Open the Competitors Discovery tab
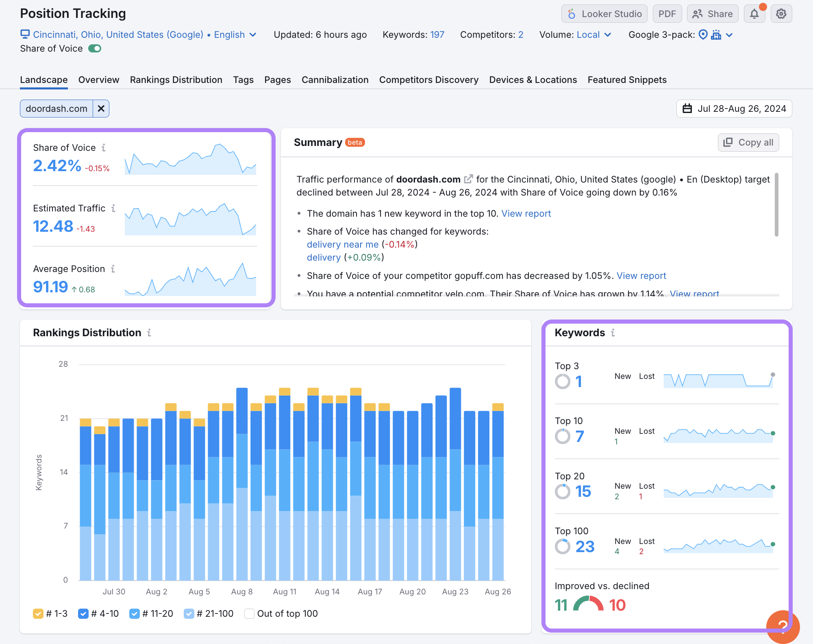The image size is (813, 644). 428,80
